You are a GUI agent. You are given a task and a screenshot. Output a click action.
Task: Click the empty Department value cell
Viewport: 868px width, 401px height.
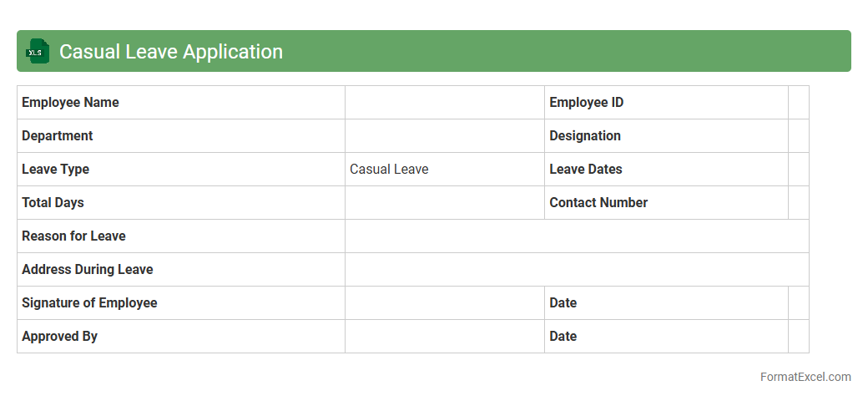444,136
